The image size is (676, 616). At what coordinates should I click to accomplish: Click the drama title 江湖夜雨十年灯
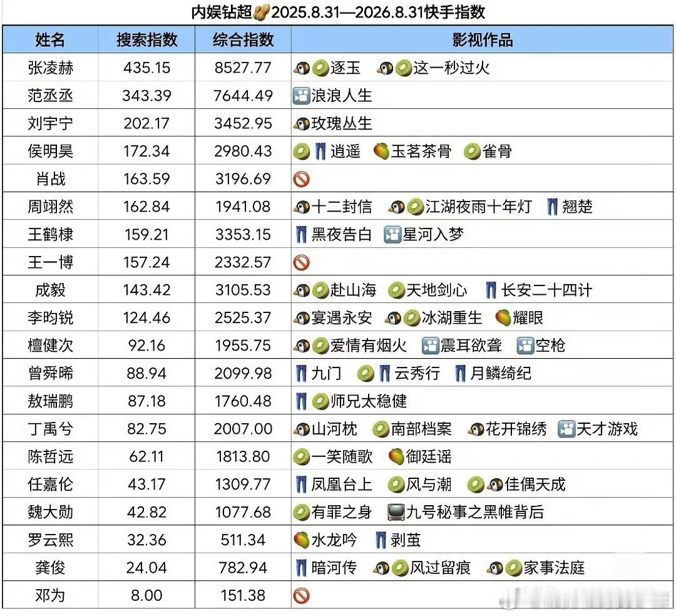479,207
